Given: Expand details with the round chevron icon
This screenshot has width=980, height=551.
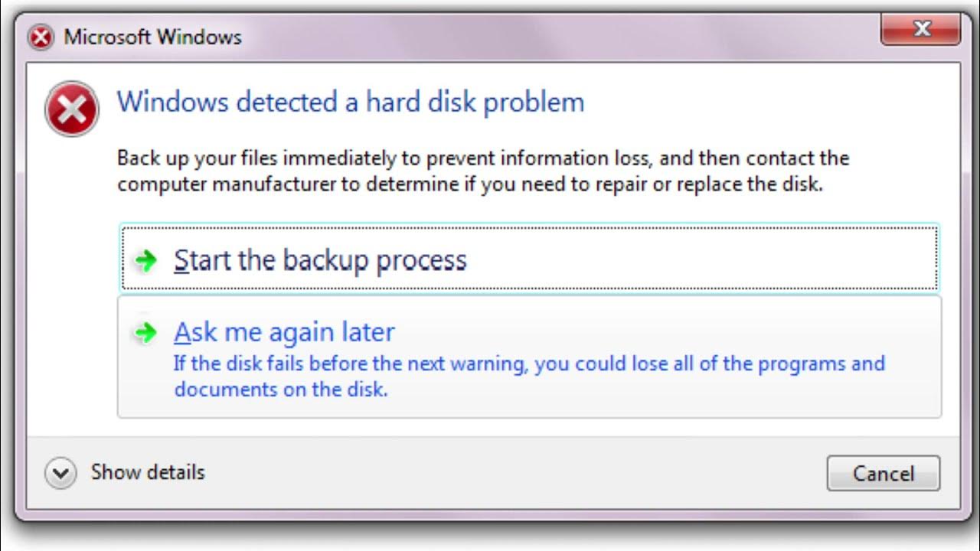Looking at the screenshot, I should 60,473.
